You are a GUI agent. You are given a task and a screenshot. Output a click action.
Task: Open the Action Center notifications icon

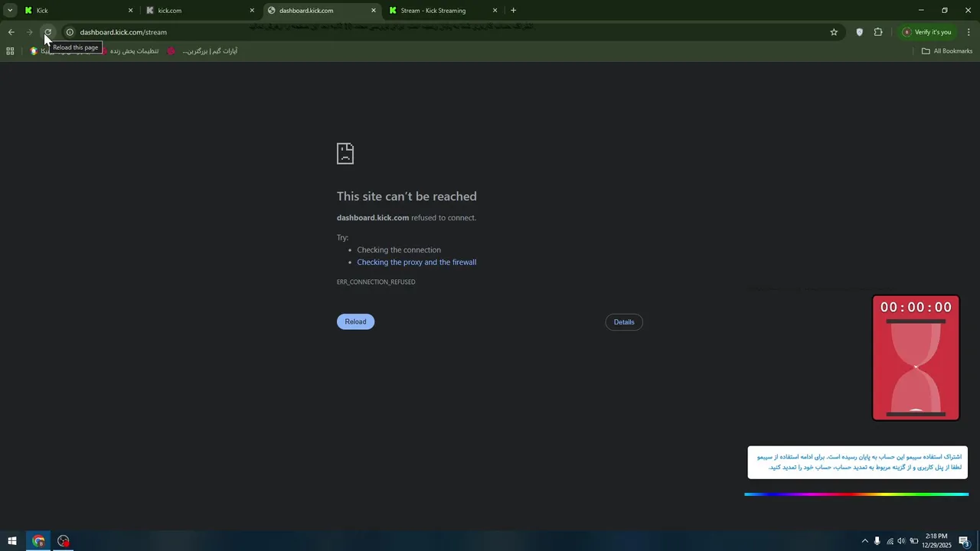[965, 541]
